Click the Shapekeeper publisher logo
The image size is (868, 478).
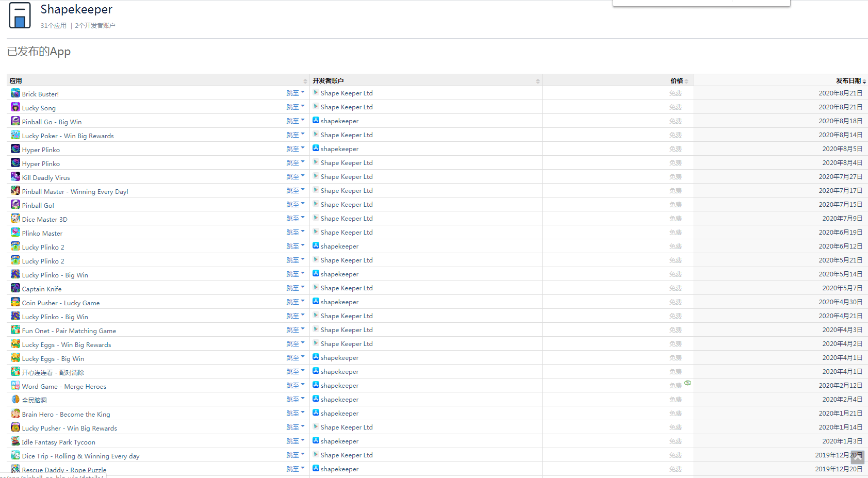(20, 15)
